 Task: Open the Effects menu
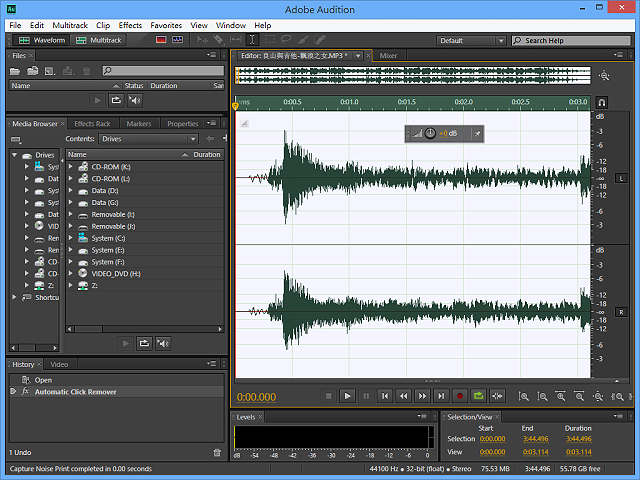coord(130,25)
